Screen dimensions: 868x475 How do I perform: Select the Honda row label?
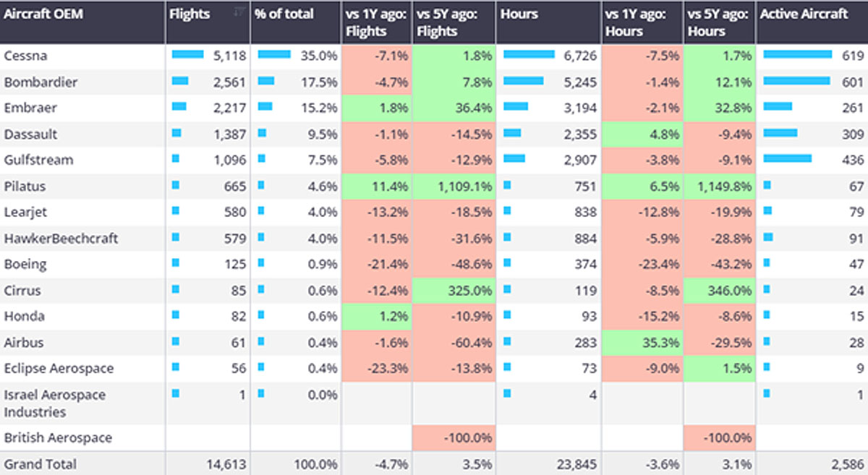[x=24, y=316]
